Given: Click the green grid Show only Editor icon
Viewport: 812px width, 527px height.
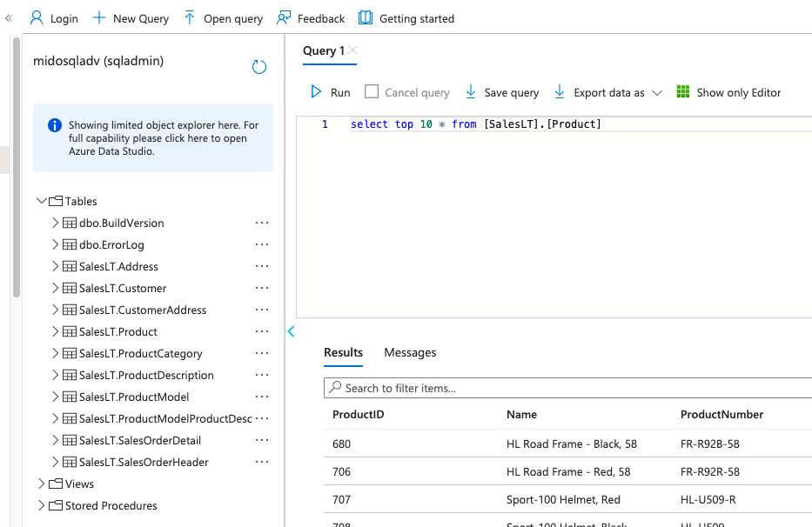Looking at the screenshot, I should click(683, 92).
